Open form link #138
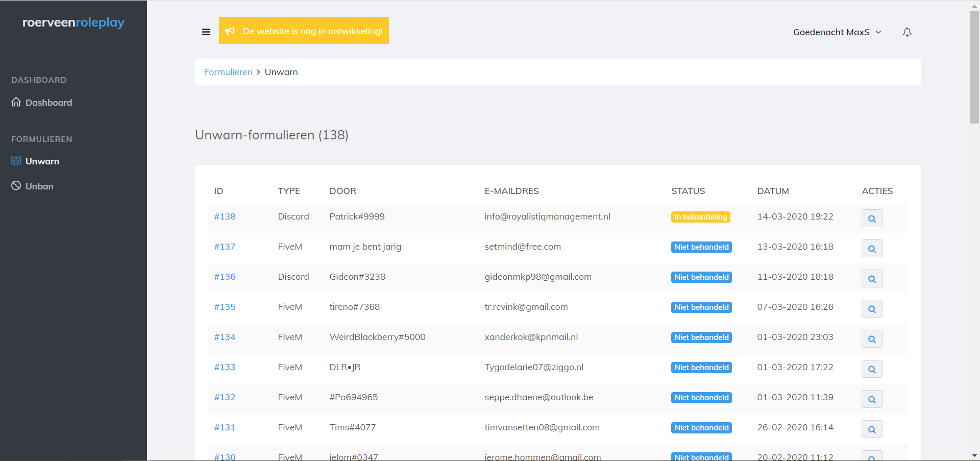The width and height of the screenshot is (980, 461). [x=225, y=216]
